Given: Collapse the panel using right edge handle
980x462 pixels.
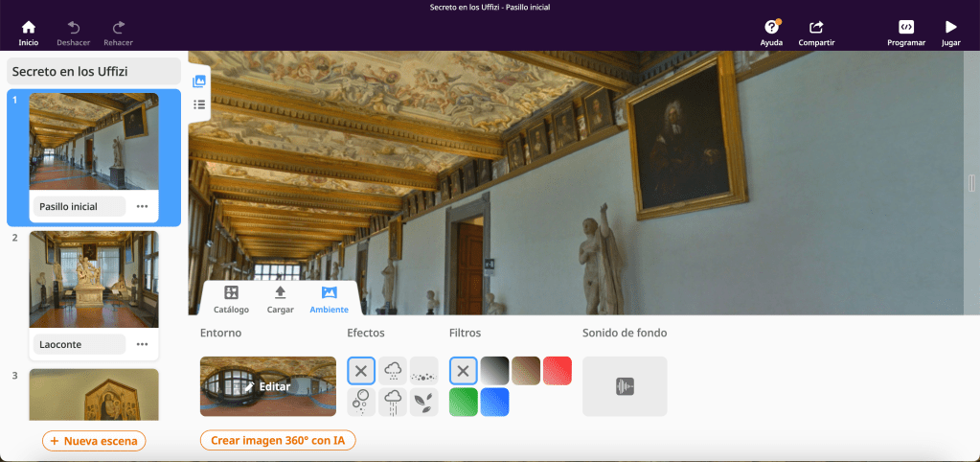Looking at the screenshot, I should 971,182.
